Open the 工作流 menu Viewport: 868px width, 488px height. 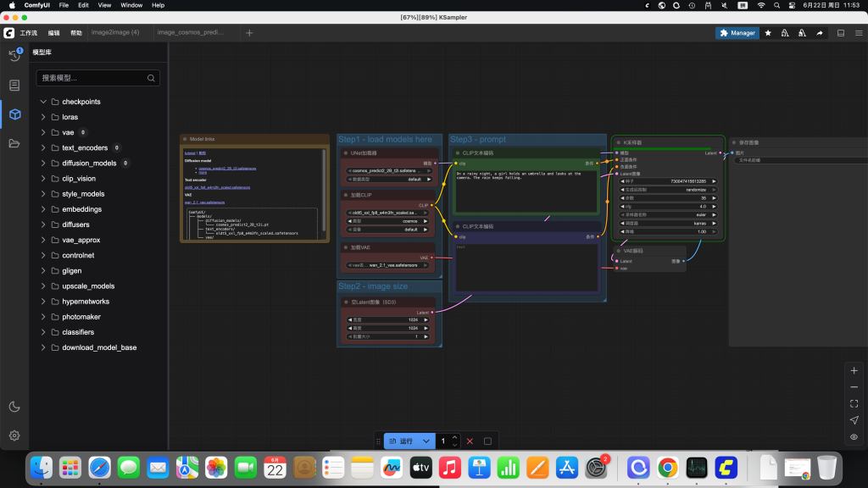(x=29, y=33)
